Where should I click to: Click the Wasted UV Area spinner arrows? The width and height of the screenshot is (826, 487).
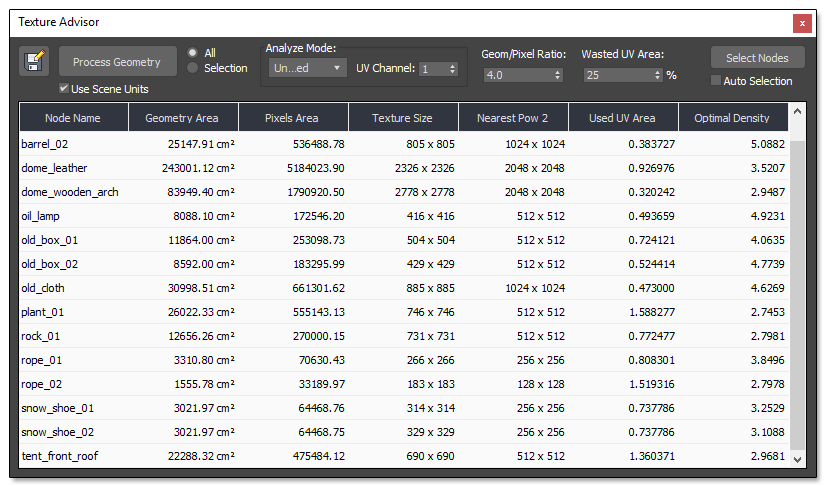(657, 75)
